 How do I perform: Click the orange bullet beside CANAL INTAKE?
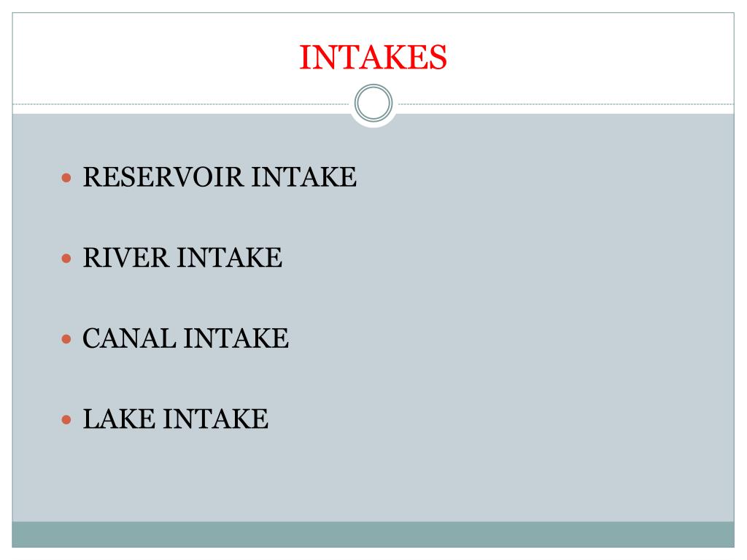click(66, 339)
